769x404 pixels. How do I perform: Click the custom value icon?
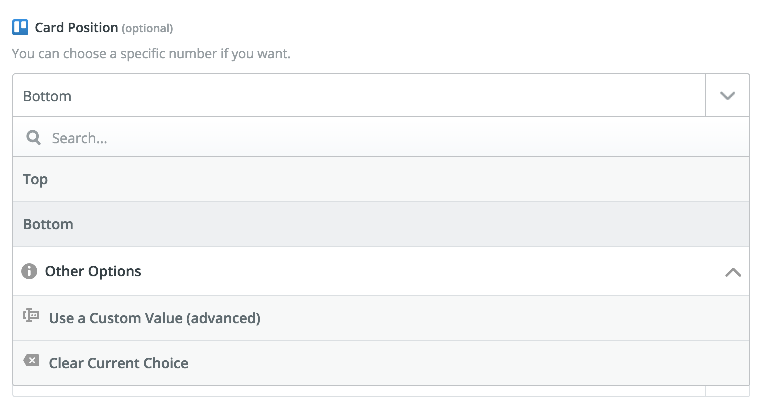point(31,315)
